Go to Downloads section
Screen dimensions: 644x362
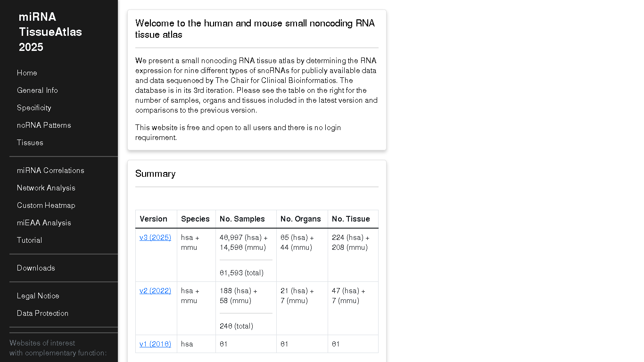click(36, 268)
